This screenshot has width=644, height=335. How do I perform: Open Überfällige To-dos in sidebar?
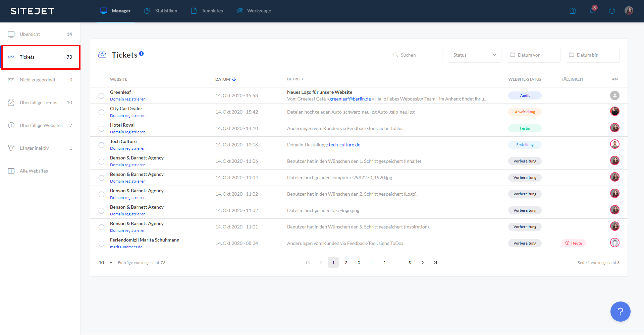pos(40,103)
